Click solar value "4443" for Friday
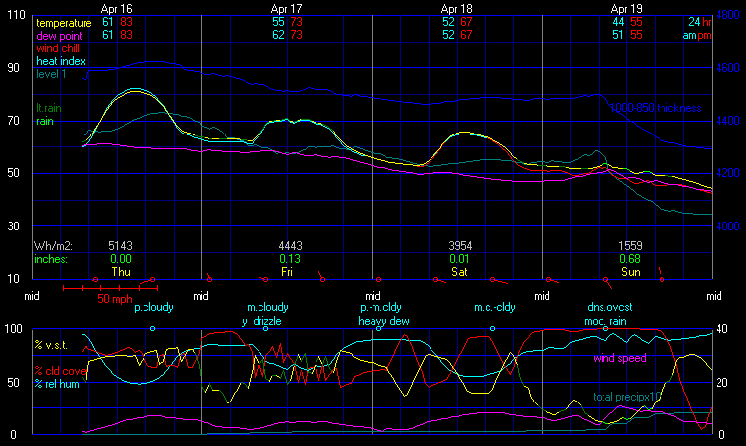Screen dimensions: 746x446 [x=290, y=246]
